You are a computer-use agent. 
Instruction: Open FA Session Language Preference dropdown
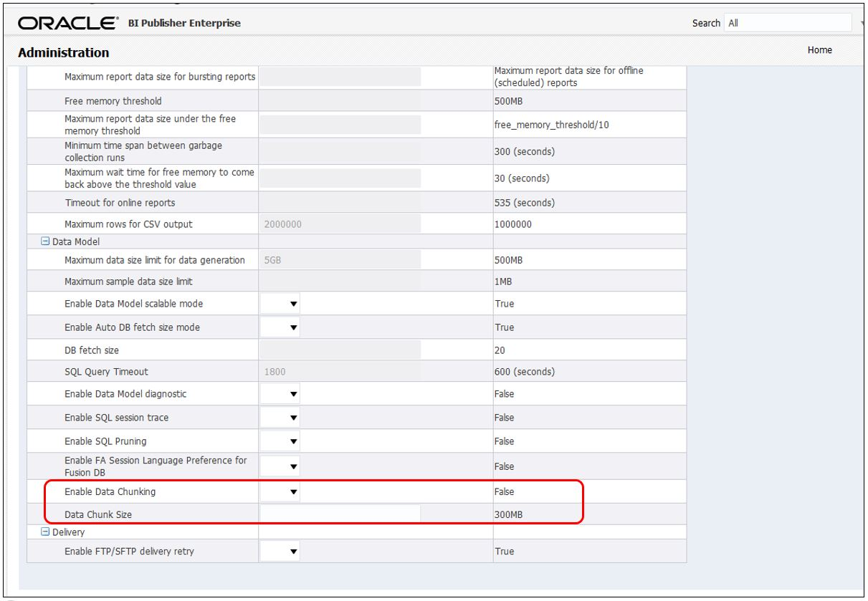[x=280, y=466]
